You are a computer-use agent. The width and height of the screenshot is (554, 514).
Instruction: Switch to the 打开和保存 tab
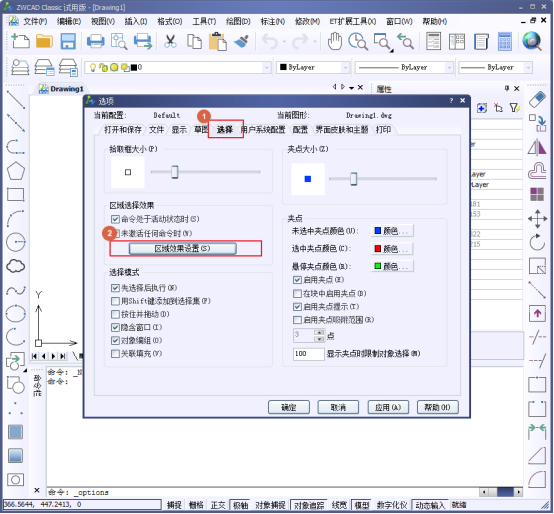[122, 130]
